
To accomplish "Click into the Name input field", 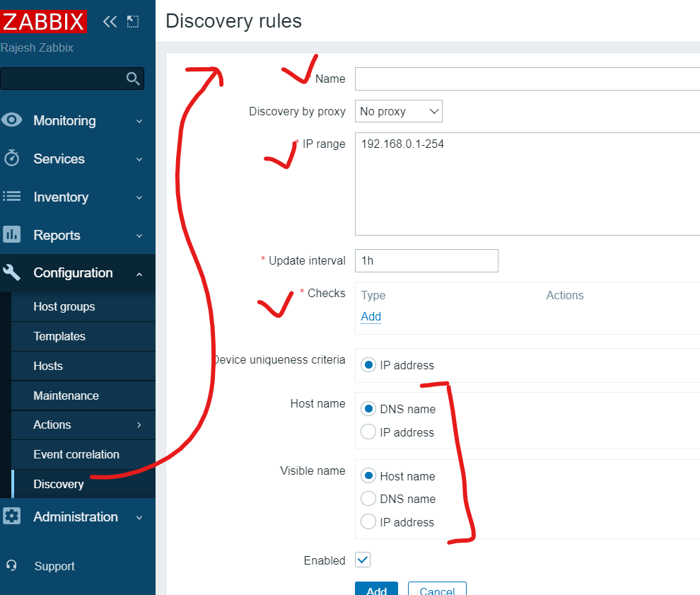I will pos(527,79).
